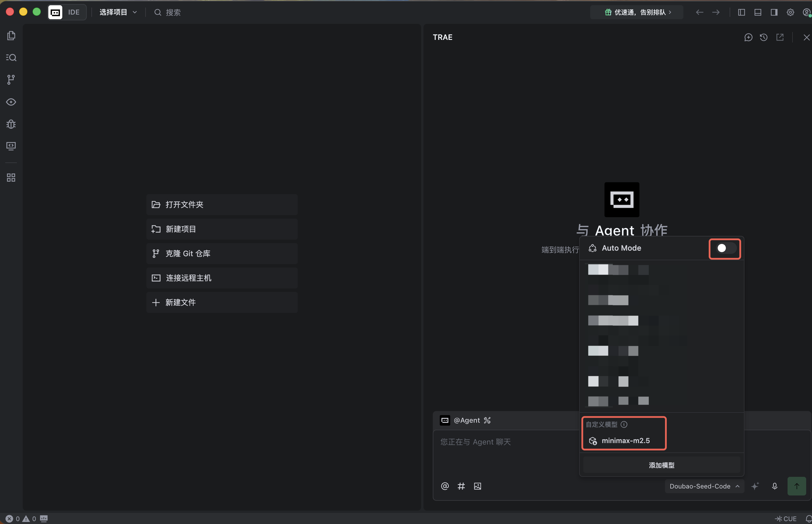
Task: Click the CUE status bar item
Action: tap(786, 518)
